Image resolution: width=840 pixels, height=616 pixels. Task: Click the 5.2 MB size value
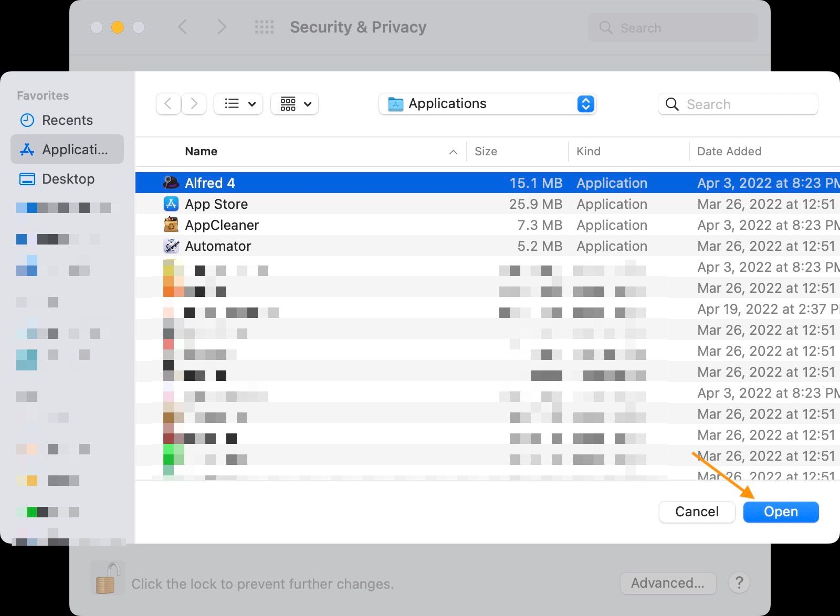[x=540, y=246]
